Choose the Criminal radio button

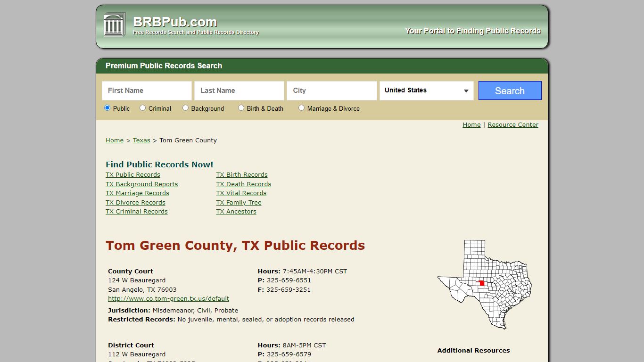click(x=142, y=108)
